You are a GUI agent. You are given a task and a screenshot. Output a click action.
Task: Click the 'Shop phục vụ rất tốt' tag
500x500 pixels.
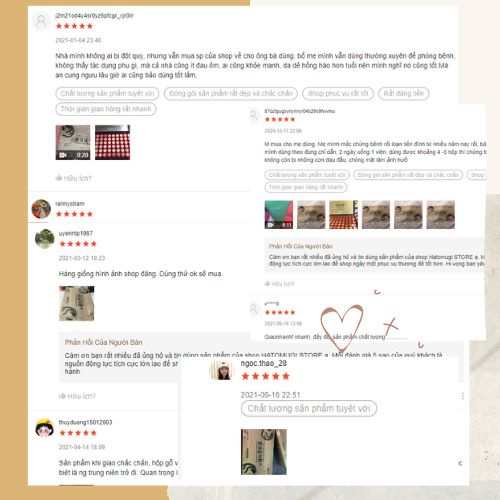[338, 93]
